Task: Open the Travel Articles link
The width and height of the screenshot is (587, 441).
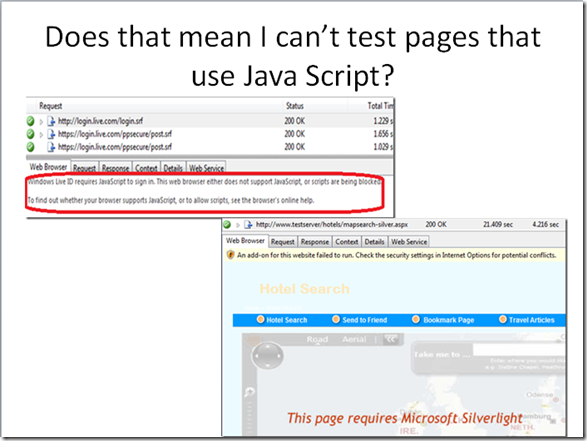Action: pyautogui.click(x=531, y=320)
